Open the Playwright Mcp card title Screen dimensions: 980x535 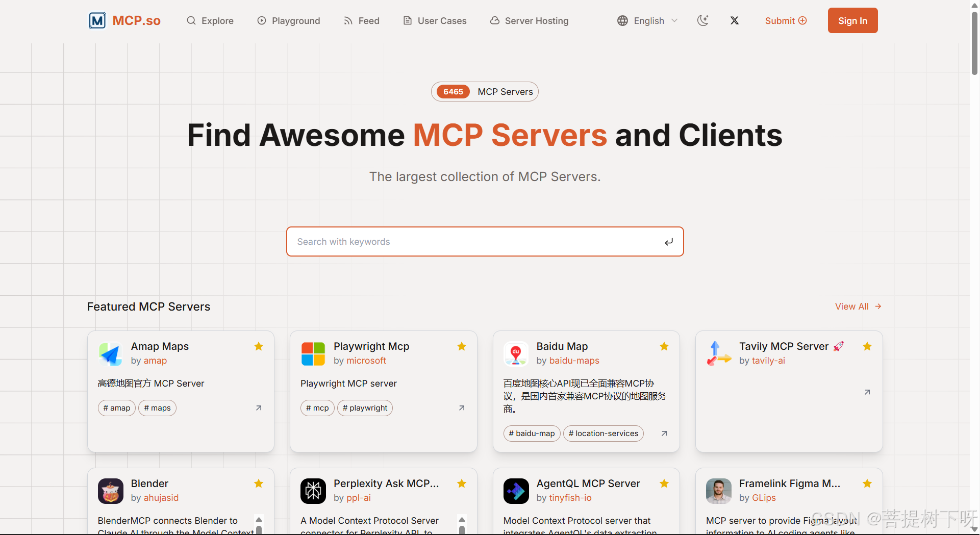click(x=371, y=346)
